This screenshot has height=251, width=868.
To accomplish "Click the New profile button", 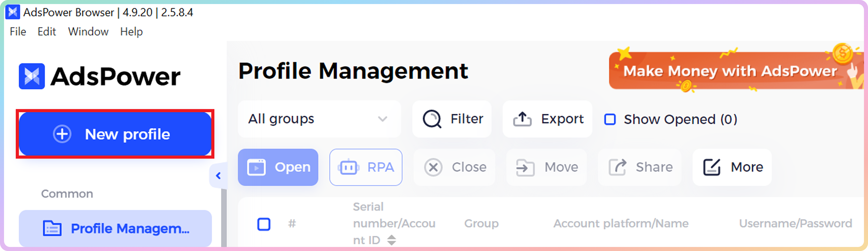I will (115, 134).
